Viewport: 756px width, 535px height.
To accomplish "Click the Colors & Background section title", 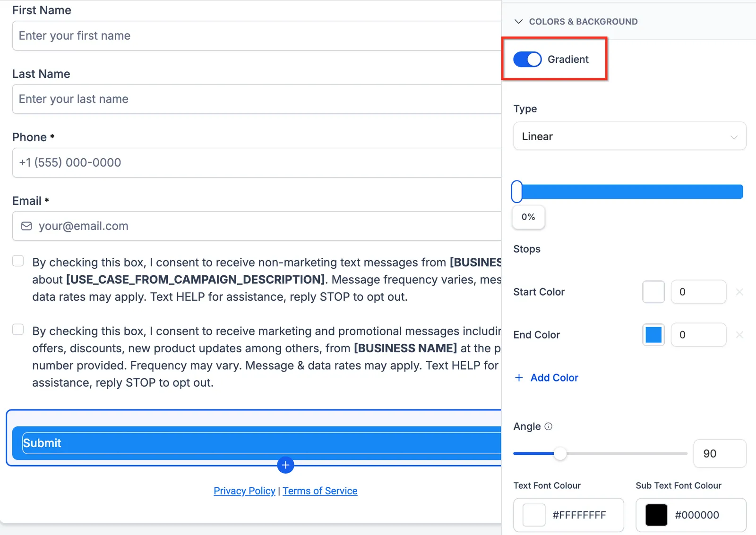I will (583, 22).
